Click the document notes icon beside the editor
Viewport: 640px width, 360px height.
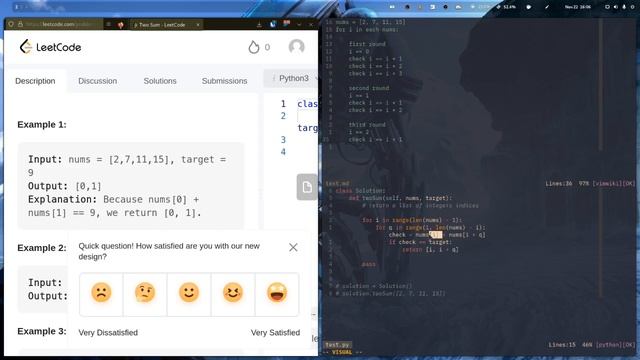click(307, 187)
